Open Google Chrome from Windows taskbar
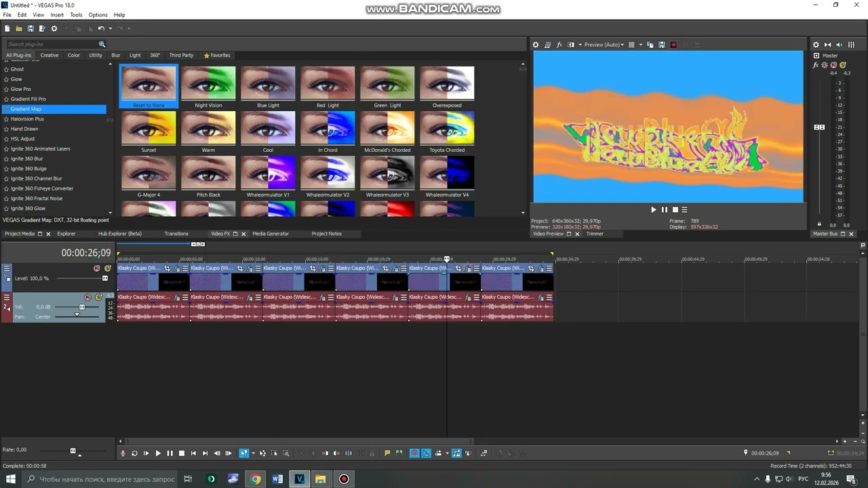Screen dimensions: 868x488 (255, 479)
